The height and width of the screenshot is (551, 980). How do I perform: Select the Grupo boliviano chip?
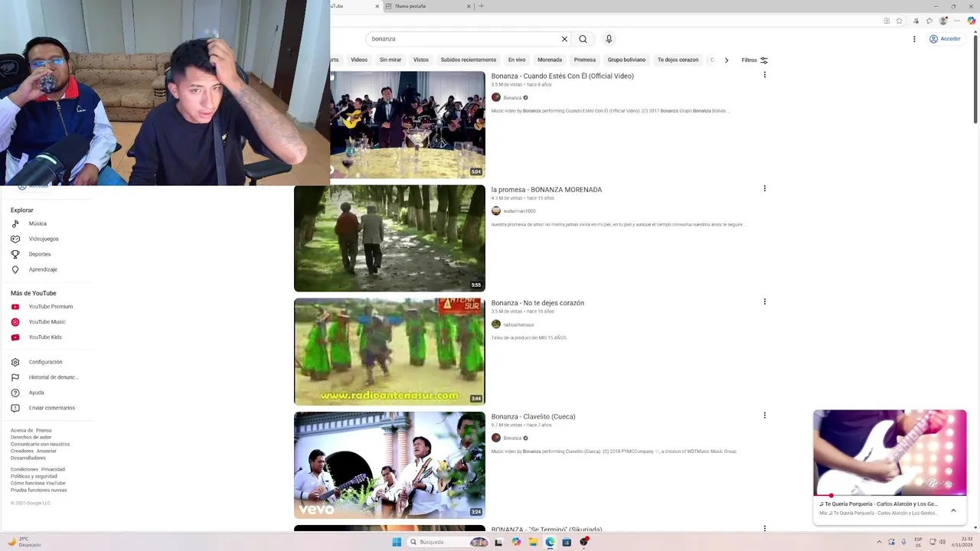(626, 60)
